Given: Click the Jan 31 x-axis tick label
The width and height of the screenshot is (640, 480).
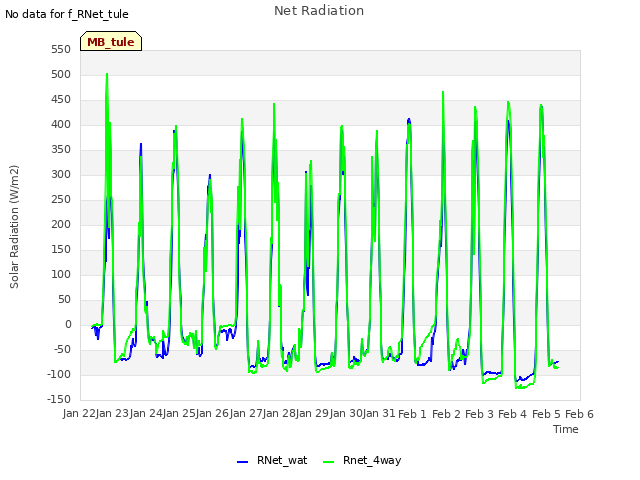Looking at the screenshot, I should [379, 413].
